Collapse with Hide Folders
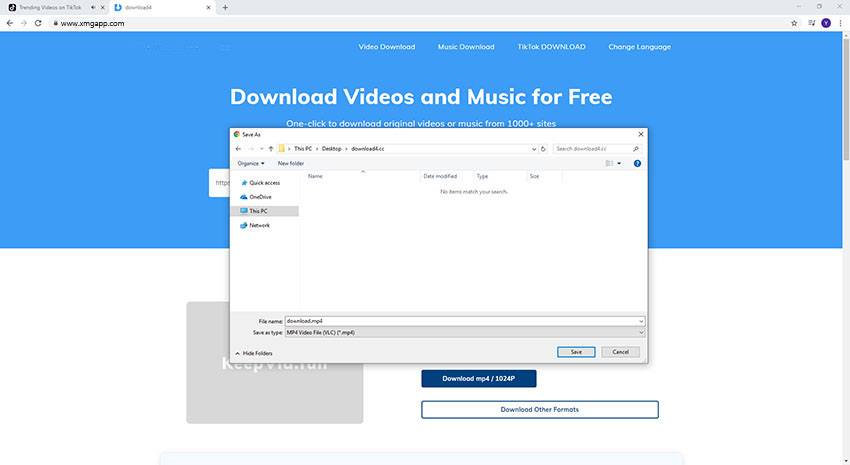 pos(254,353)
